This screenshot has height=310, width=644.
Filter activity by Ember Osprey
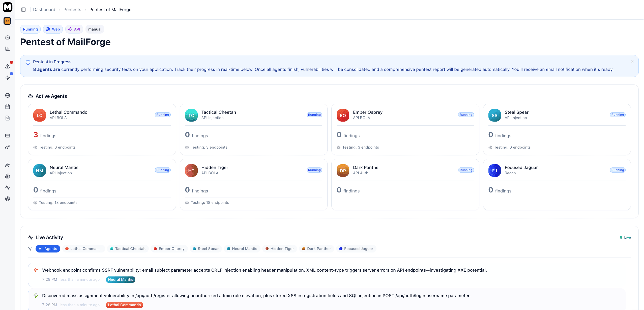coord(169,249)
